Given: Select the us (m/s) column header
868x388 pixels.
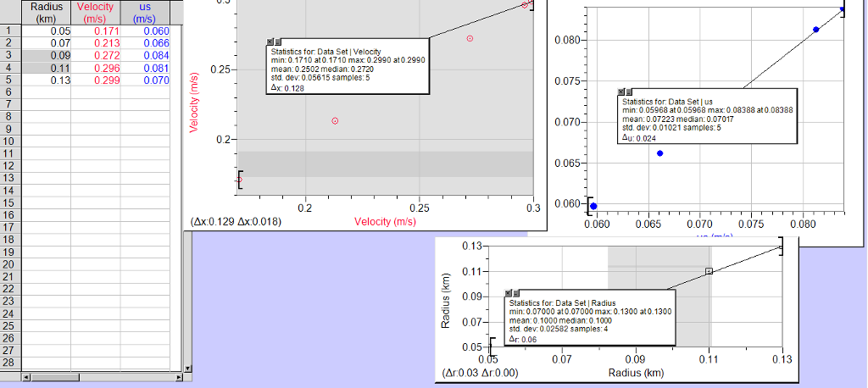Looking at the screenshot, I should [x=144, y=13].
